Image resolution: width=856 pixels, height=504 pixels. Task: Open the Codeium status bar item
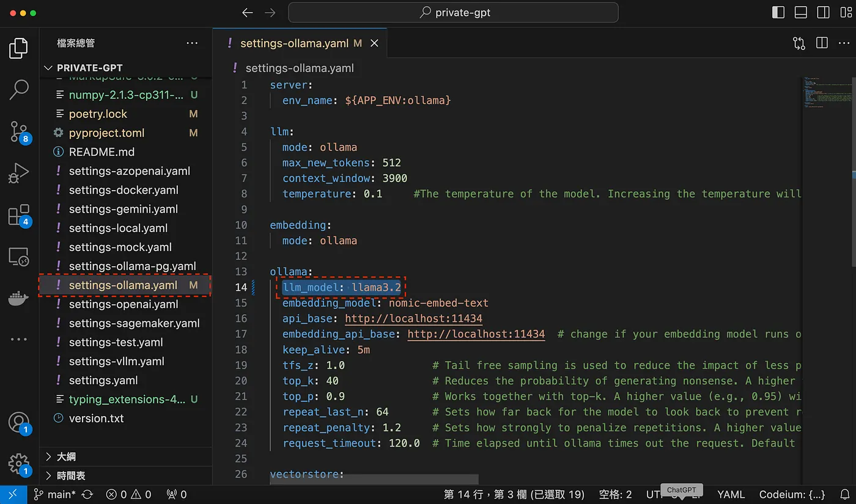(x=792, y=494)
